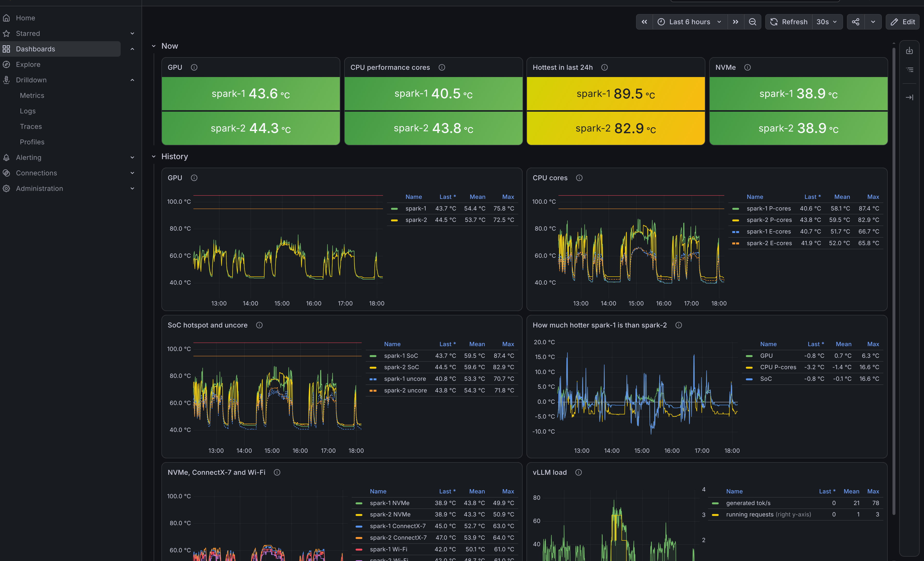Click the Refresh button
The height and width of the screenshot is (561, 924).
pos(789,22)
